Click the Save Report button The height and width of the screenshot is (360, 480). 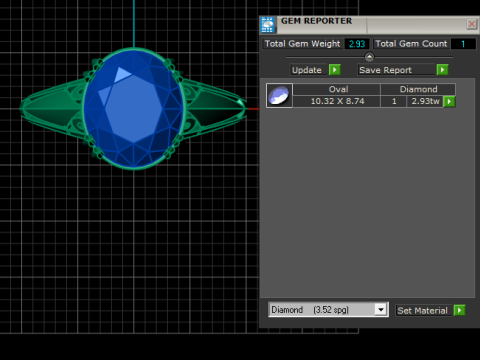pos(397,70)
